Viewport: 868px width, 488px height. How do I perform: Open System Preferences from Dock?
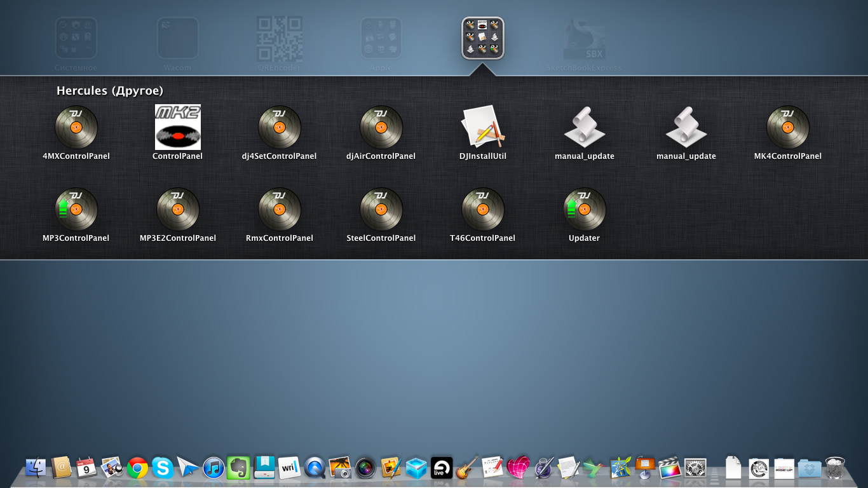[x=695, y=468]
